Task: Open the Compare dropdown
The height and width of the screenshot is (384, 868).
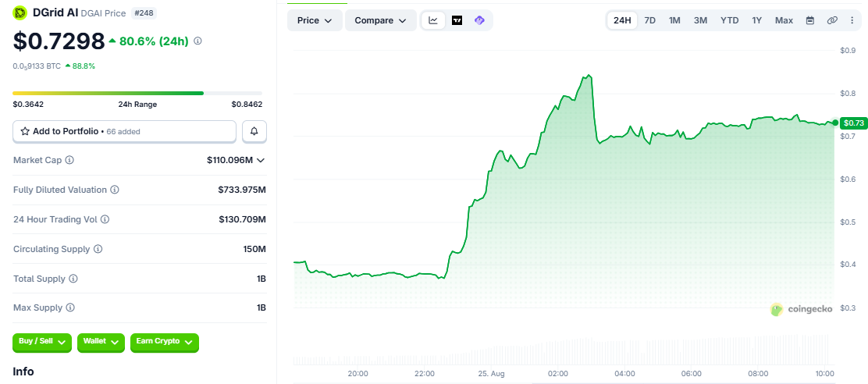Action: pos(381,20)
